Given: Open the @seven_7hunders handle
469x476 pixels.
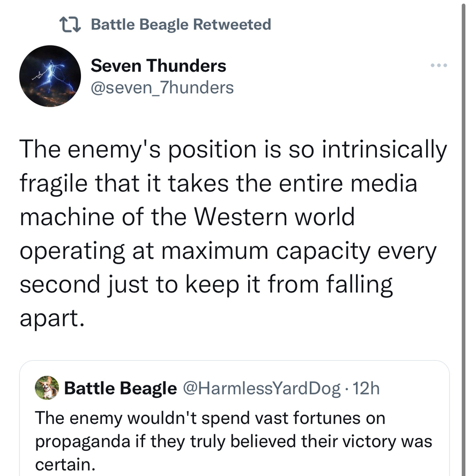Looking at the screenshot, I should tap(162, 87).
